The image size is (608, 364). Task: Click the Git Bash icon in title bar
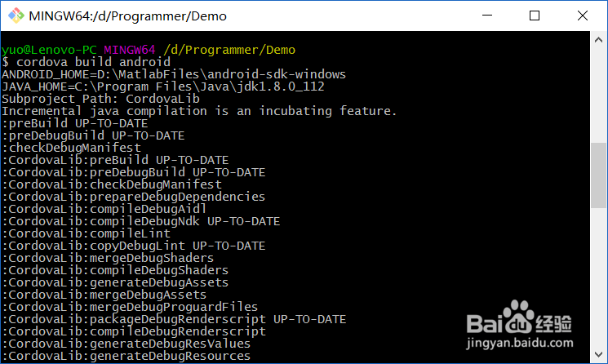(x=16, y=16)
